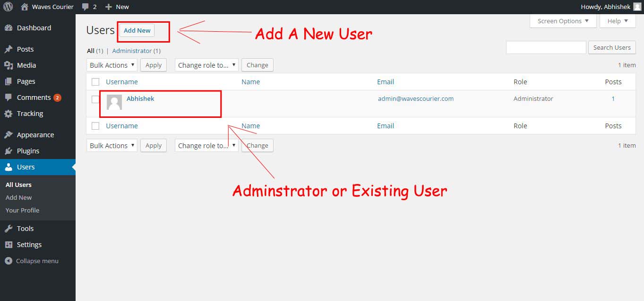The image size is (644, 301).
Task: Click the top Apply button
Action: [154, 65]
